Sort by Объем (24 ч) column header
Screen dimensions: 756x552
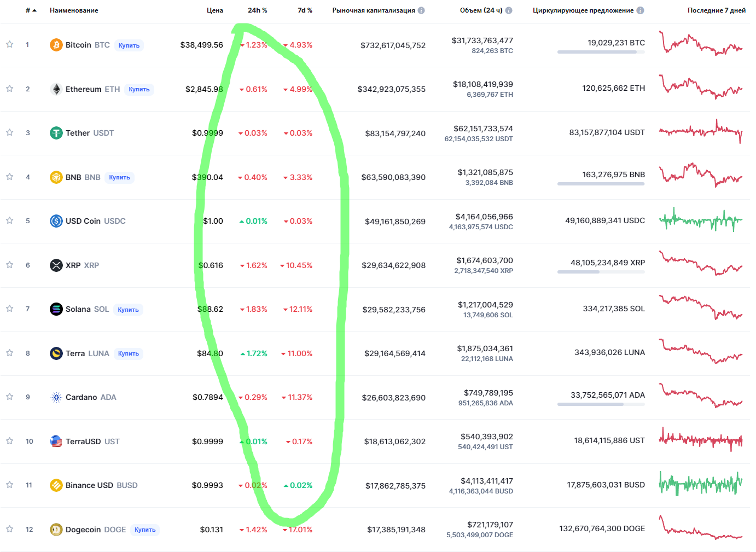(481, 10)
